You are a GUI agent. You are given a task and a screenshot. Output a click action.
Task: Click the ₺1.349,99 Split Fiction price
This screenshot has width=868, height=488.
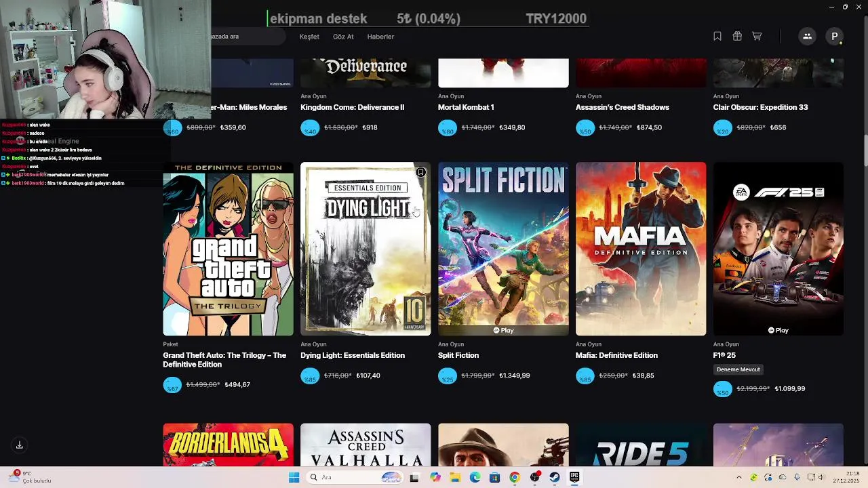pyautogui.click(x=515, y=375)
